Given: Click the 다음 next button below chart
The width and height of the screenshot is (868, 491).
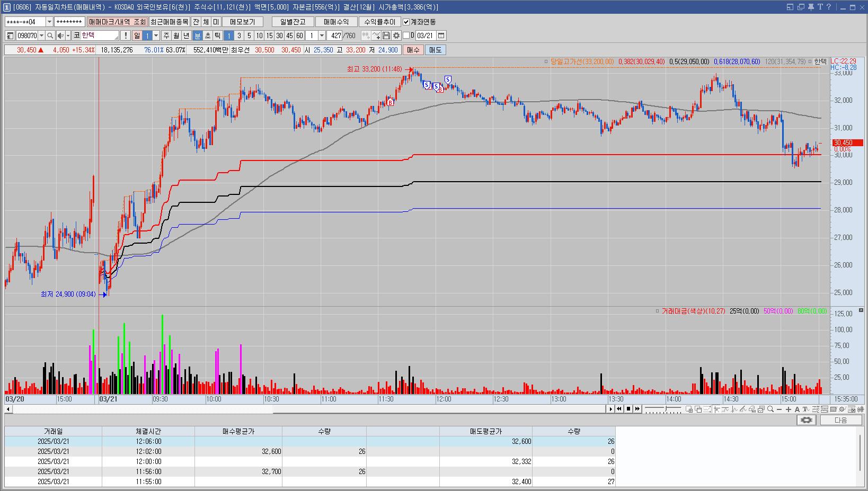Looking at the screenshot, I should coord(840,420).
